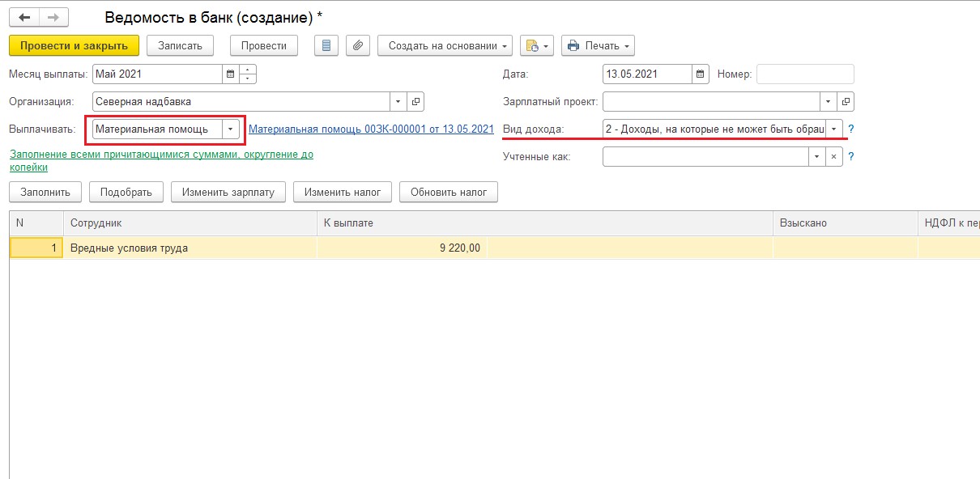The width and height of the screenshot is (980, 479).
Task: Open calendar picker for Дата field
Action: pos(701,74)
